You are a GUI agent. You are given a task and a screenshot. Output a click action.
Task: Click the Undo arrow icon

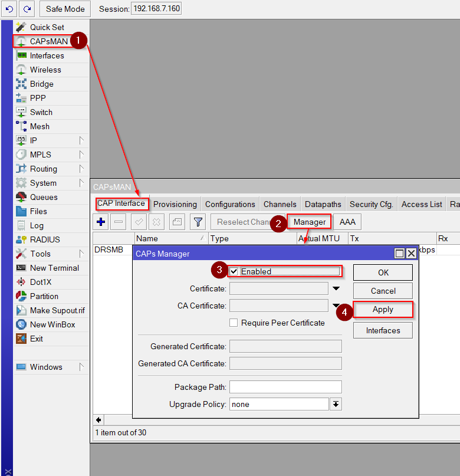click(8, 9)
